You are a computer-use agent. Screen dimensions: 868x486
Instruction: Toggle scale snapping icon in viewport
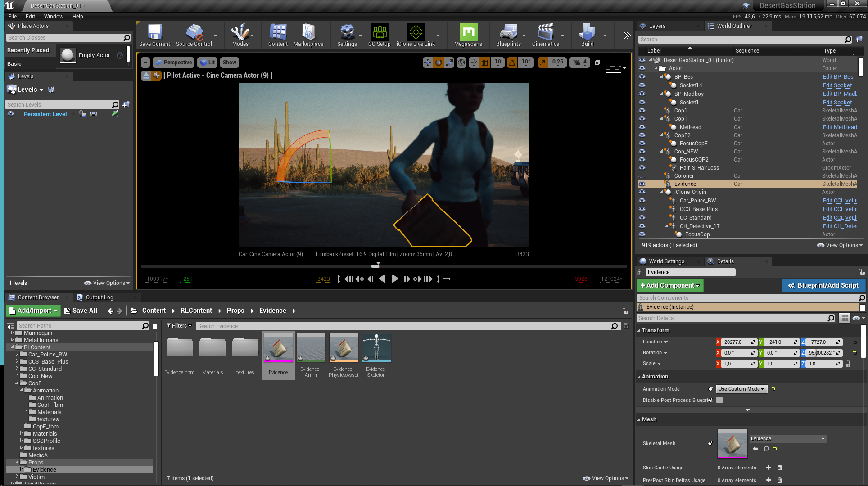(542, 63)
